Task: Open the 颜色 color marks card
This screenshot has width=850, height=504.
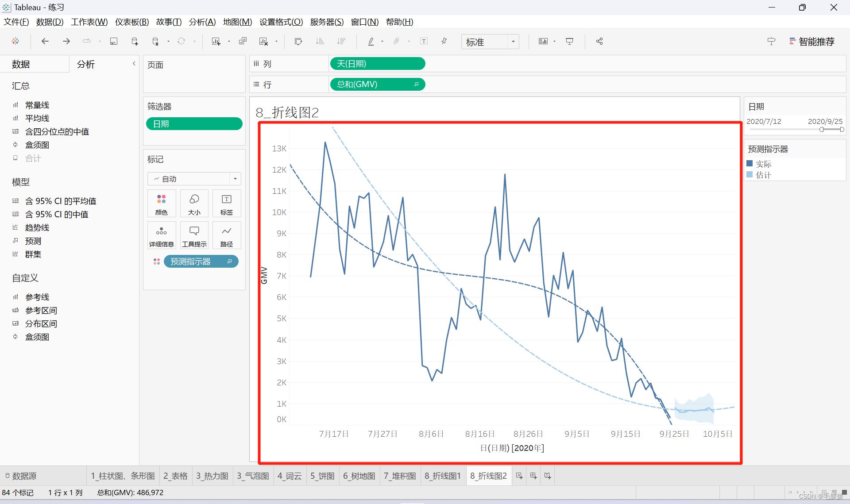Action: click(162, 204)
